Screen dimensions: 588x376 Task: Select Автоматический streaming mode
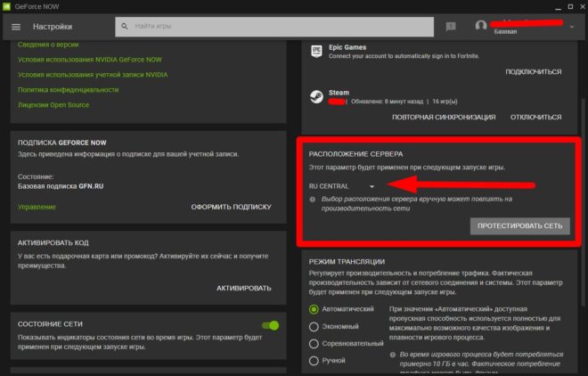314,309
